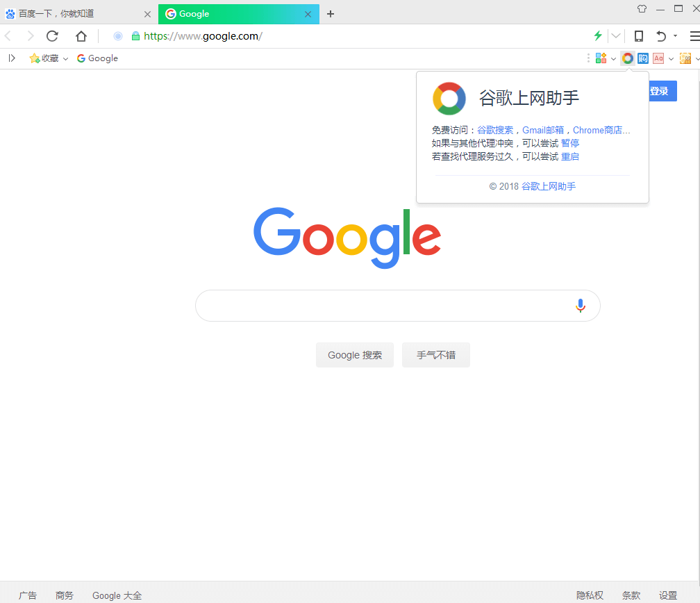700x603 pixels.
Task: Open the skin changer shirt icon
Action: coord(642,8)
